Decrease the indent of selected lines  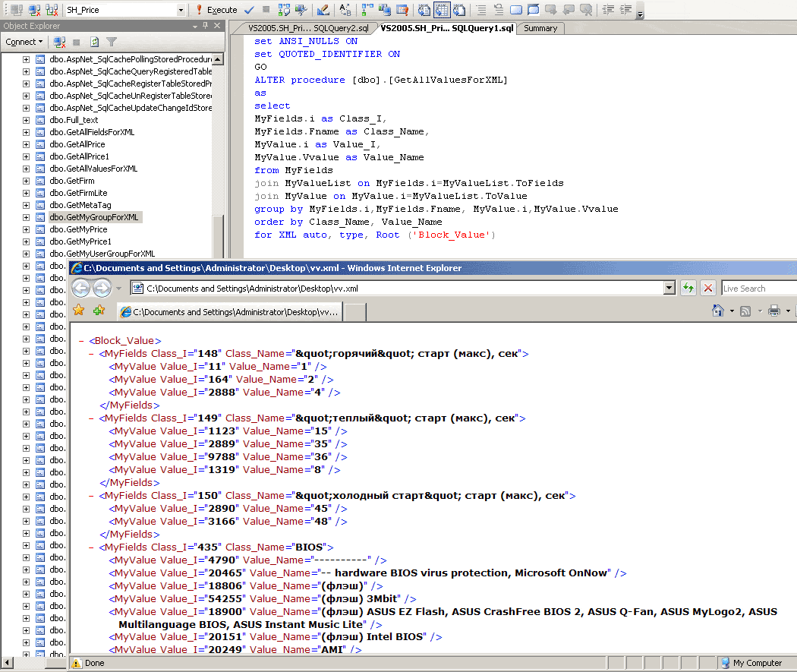click(607, 10)
